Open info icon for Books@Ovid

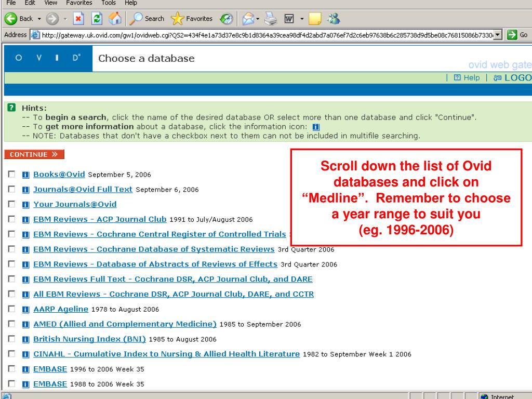pyautogui.click(x=25, y=175)
